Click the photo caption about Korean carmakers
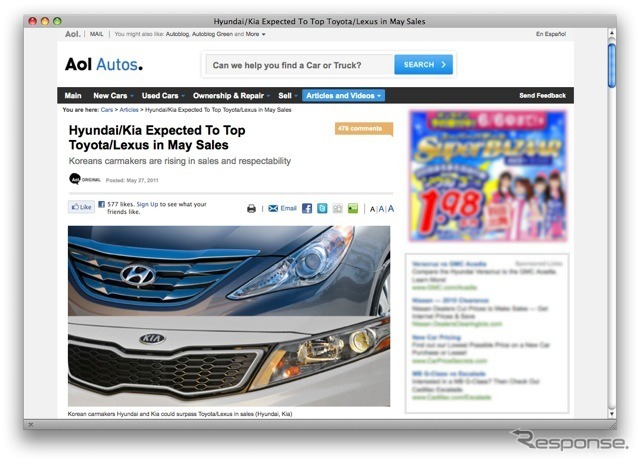 (x=180, y=414)
